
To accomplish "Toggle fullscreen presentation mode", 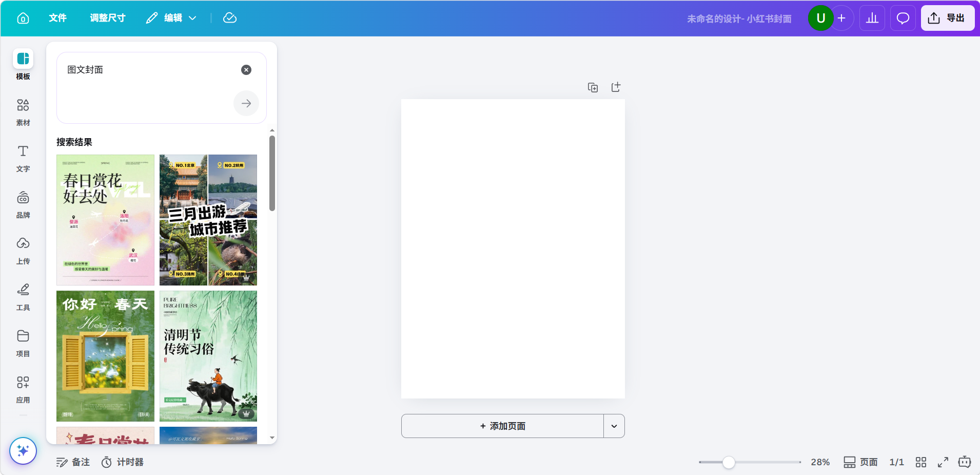I will coord(943,462).
